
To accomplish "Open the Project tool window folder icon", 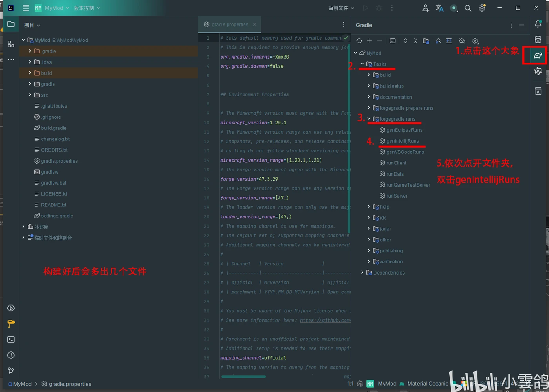I will [11, 24].
